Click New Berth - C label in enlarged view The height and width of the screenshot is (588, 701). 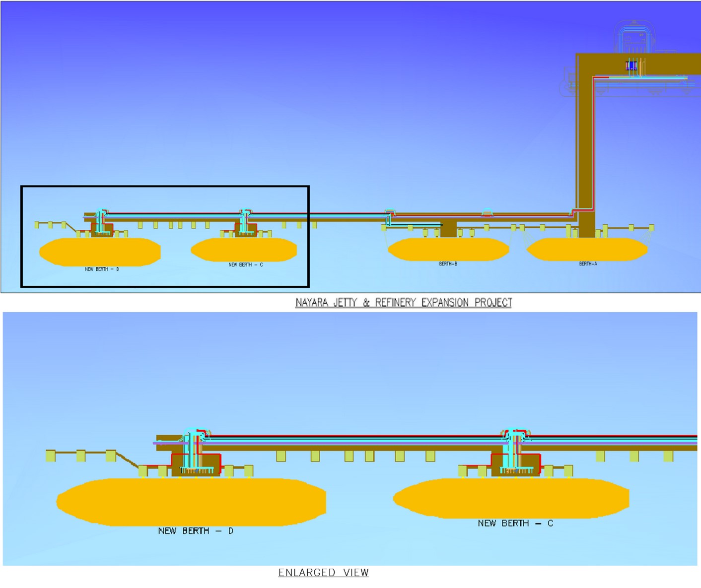tap(515, 523)
